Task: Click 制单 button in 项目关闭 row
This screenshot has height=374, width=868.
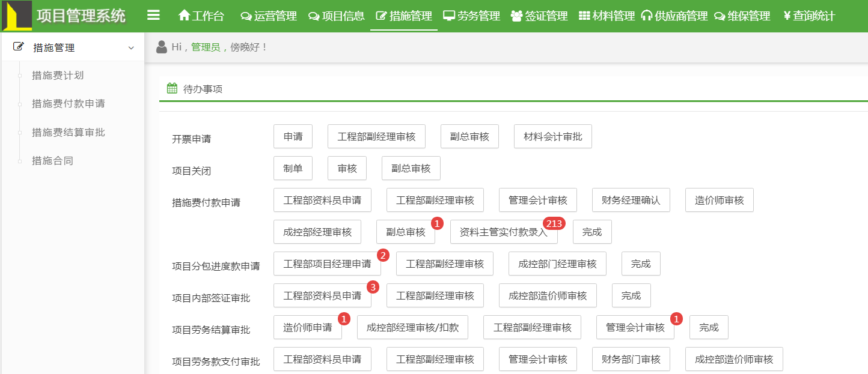Action: pos(293,169)
